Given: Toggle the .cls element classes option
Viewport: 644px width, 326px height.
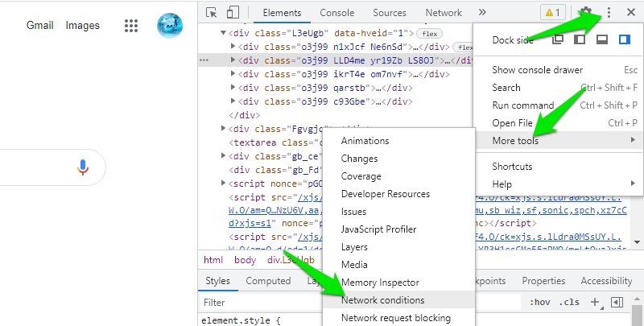Looking at the screenshot, I should click(569, 302).
